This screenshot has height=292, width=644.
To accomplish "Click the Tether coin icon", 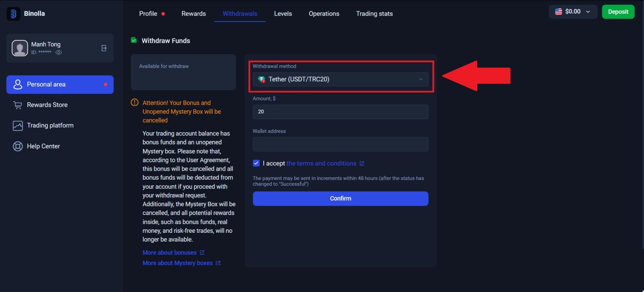I will click(262, 79).
